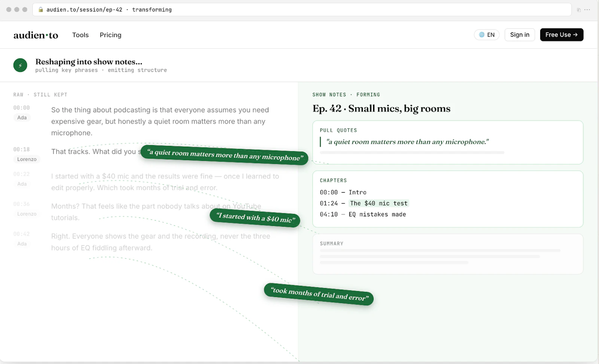Click the "RAW · STILL KEPT" label
The height and width of the screenshot is (364, 599).
point(40,95)
